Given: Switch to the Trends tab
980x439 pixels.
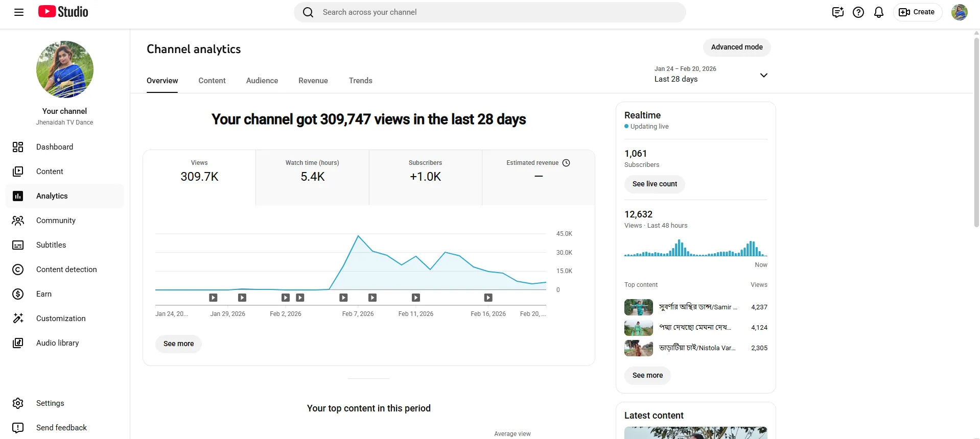Looking at the screenshot, I should coord(361,81).
